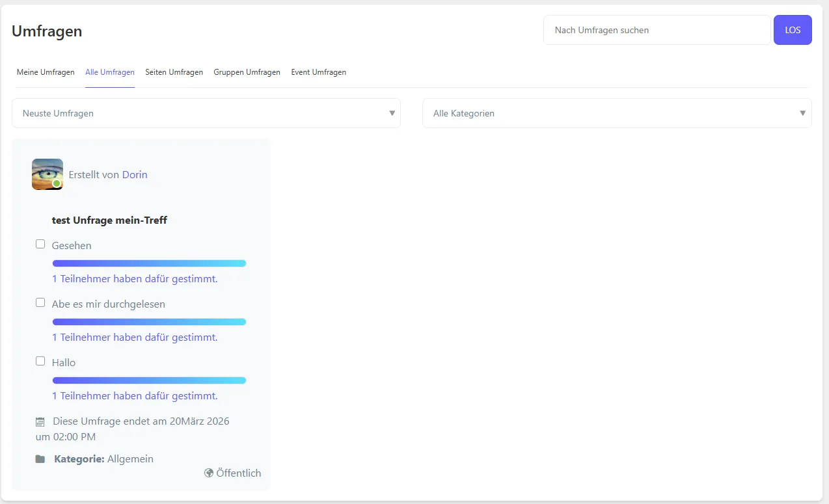
Task: Switch to the Meine Umfragen tab
Action: (46, 72)
